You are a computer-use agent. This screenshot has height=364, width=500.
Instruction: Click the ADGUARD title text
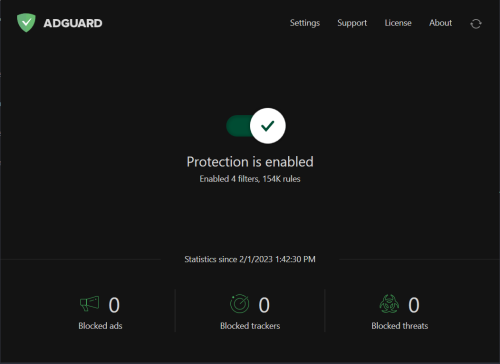coord(73,23)
